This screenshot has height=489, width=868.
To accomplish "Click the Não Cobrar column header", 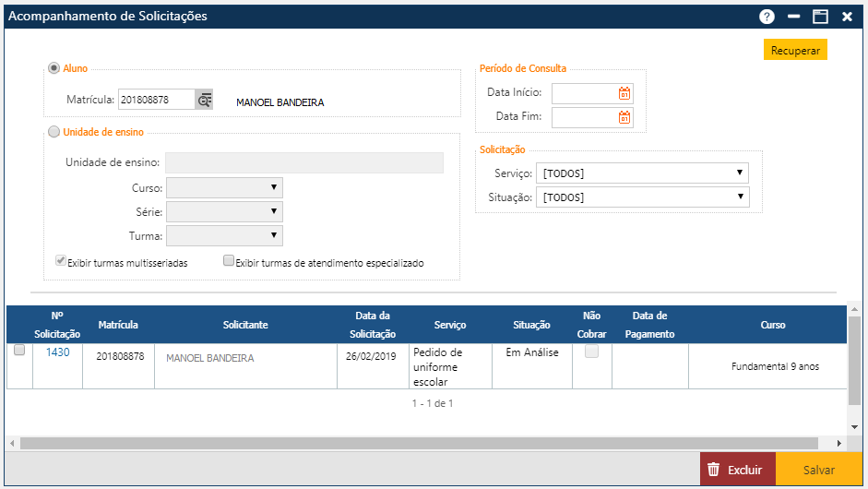I will pyautogui.click(x=592, y=325).
